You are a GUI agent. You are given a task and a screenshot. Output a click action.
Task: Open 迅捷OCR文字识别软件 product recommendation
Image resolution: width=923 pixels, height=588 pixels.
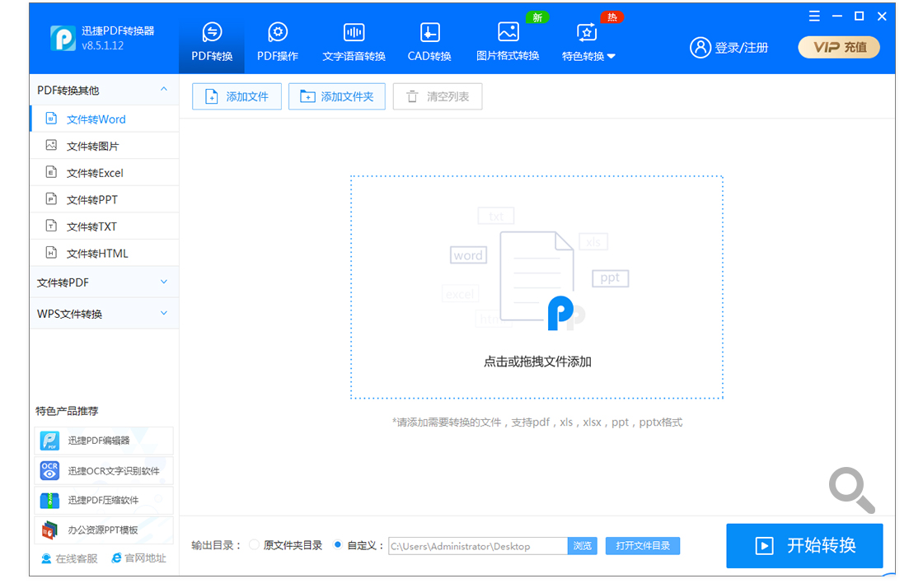pyautogui.click(x=104, y=470)
